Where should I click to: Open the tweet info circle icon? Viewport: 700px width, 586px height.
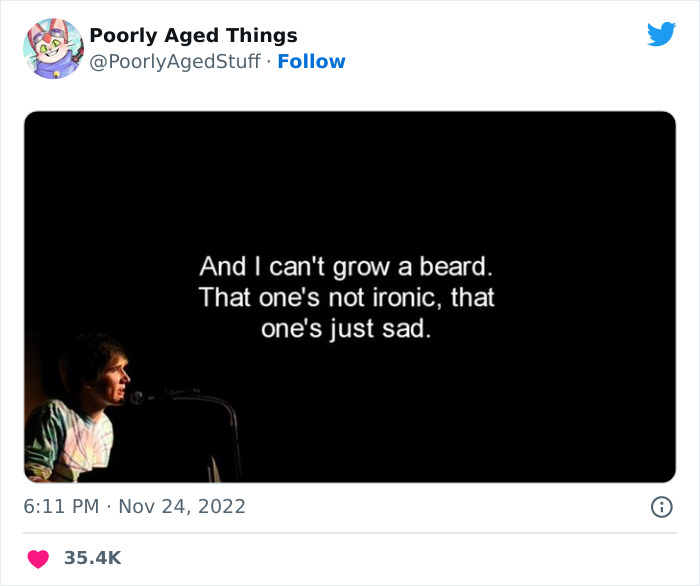(x=661, y=507)
